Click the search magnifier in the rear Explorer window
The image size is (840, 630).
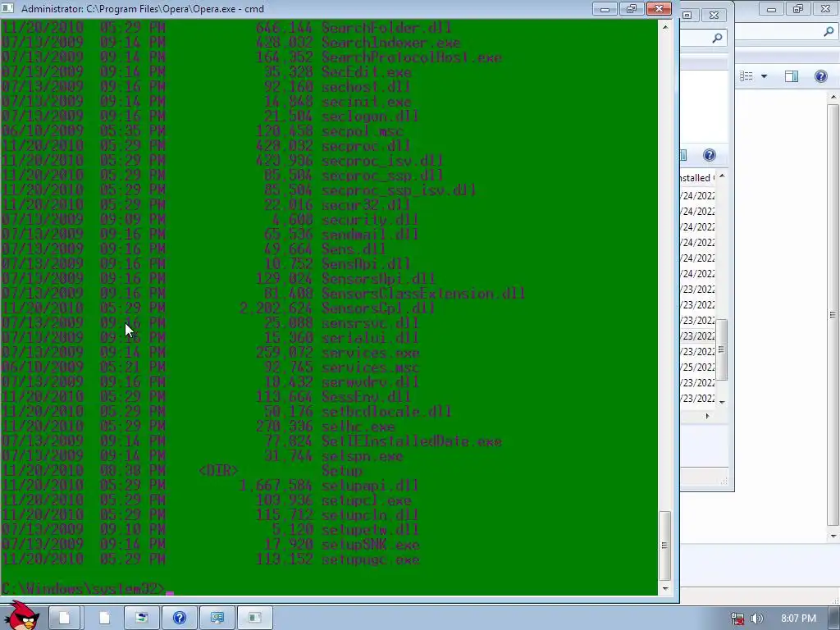click(829, 32)
